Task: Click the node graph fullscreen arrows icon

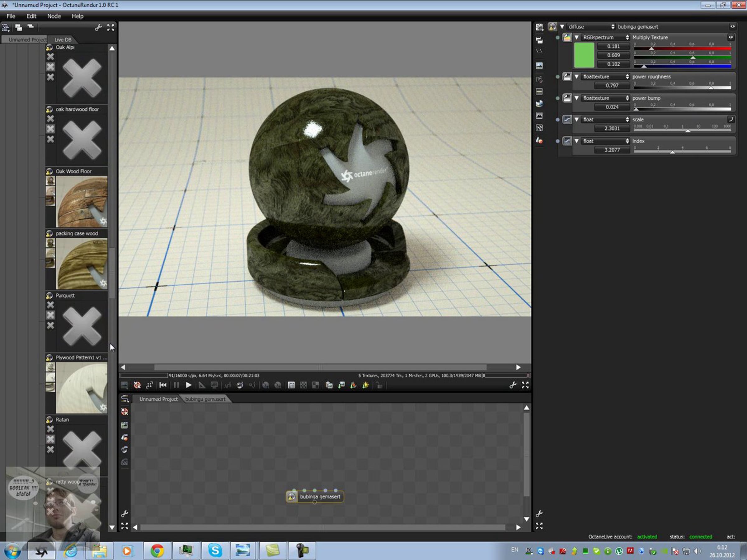Action: click(125, 526)
